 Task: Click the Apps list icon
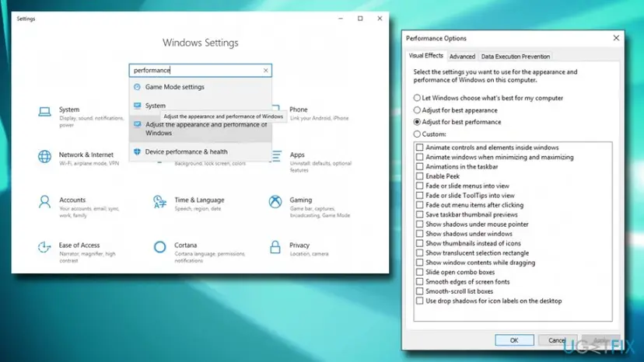click(x=276, y=156)
